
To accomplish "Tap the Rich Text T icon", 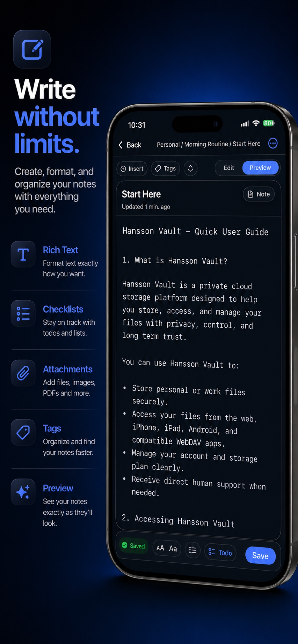I will (x=23, y=254).
